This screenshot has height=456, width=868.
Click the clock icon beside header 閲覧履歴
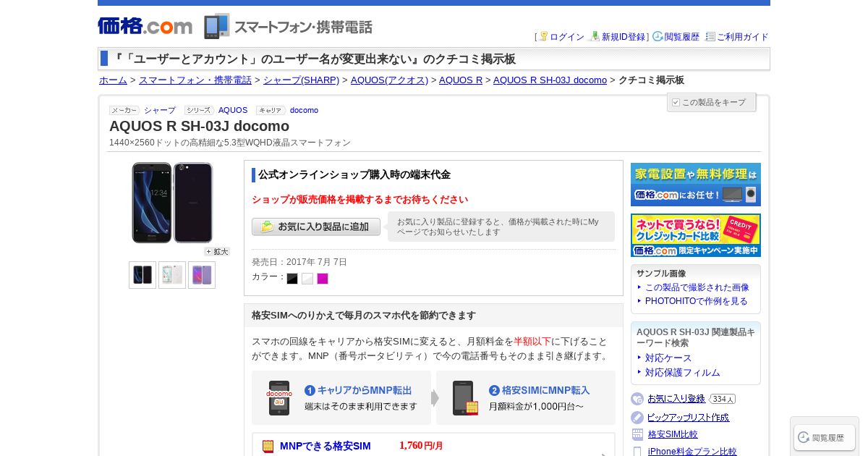[x=658, y=36]
